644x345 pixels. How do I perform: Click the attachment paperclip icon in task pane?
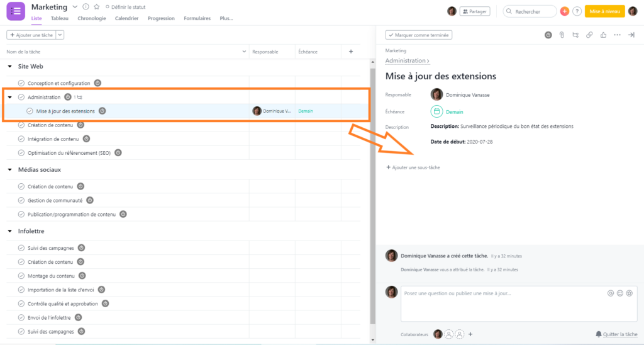(562, 35)
